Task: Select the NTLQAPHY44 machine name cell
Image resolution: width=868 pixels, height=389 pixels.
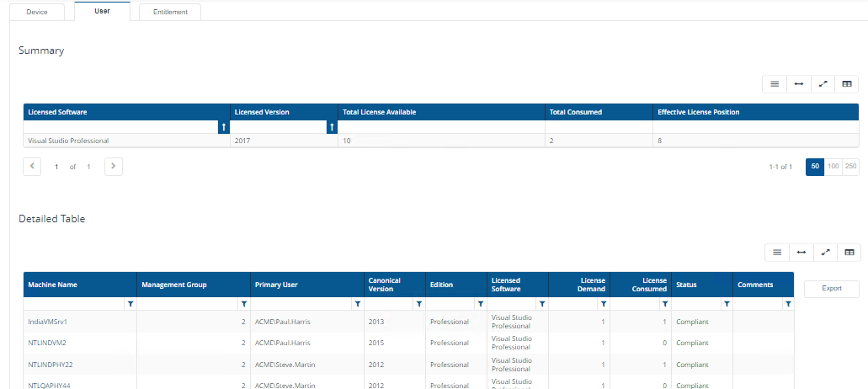Action: [x=80, y=383]
